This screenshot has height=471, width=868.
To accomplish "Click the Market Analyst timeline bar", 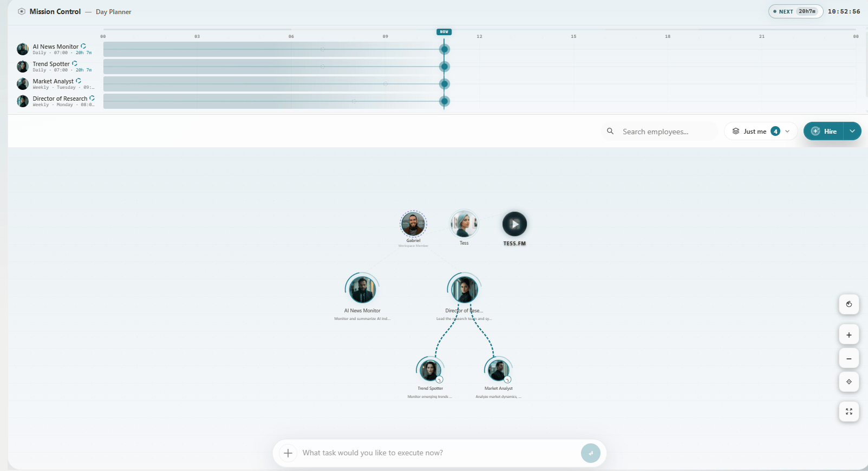I will pos(273,84).
